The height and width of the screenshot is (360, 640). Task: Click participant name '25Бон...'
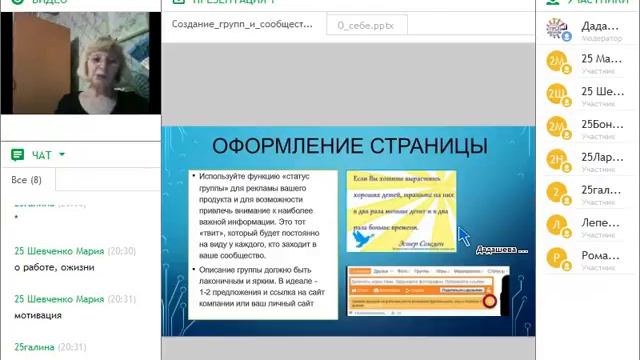tap(602, 124)
